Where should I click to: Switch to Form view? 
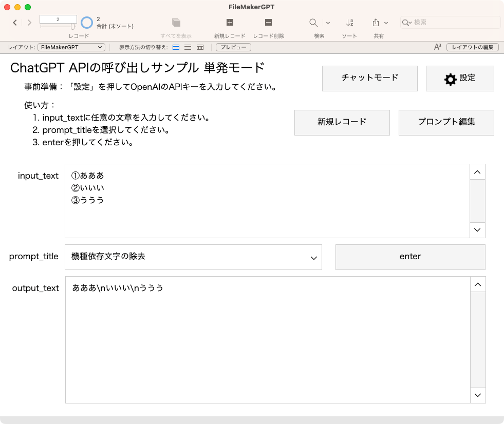coord(176,47)
